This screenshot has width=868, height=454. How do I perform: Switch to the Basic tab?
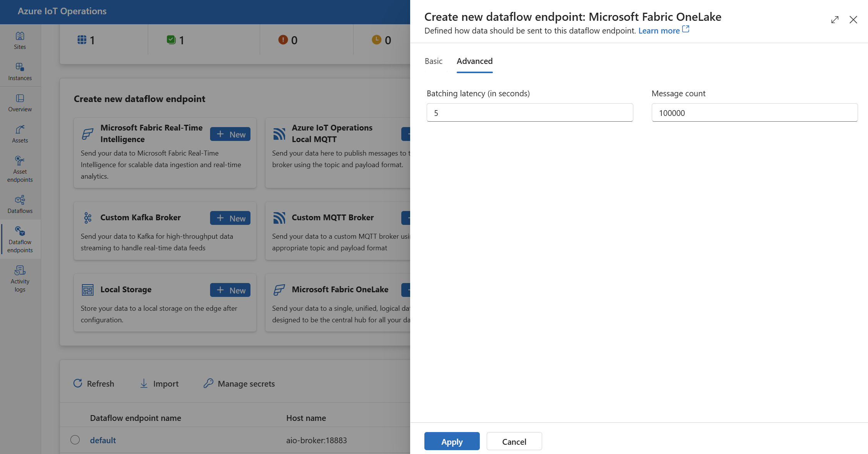tap(434, 60)
